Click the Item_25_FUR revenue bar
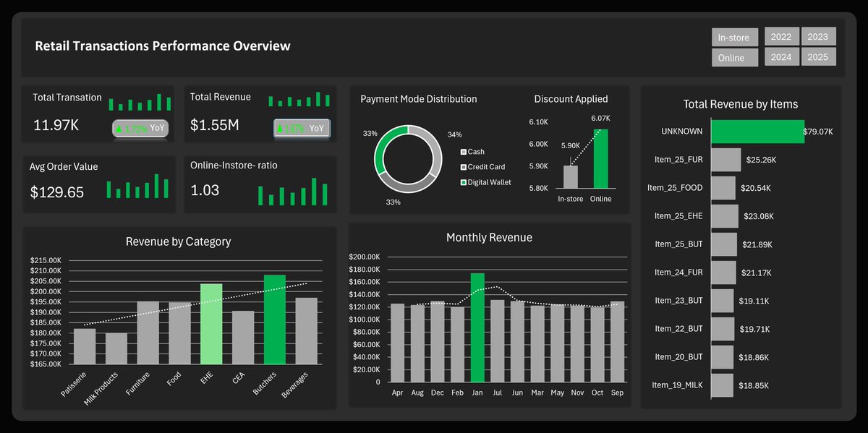This screenshot has width=868, height=433. tap(724, 160)
